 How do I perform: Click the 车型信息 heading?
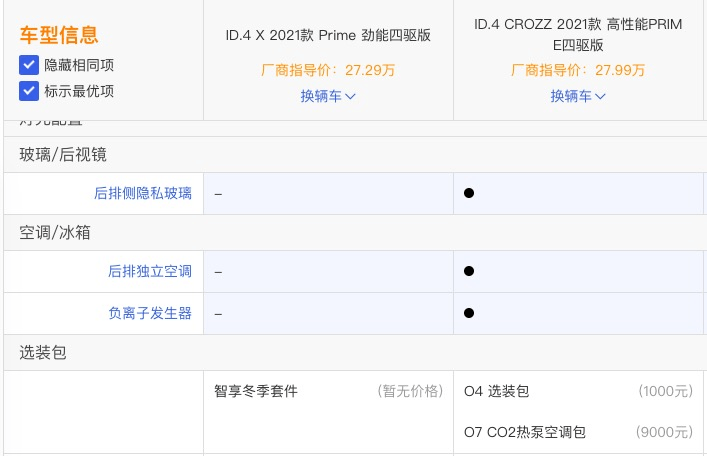[59, 35]
